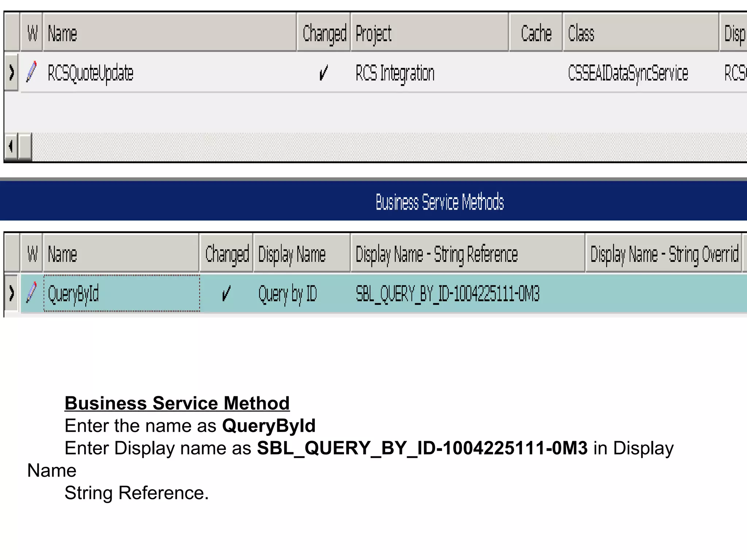Click the empty String Override cell of QueryById
747x560 pixels.
[x=664, y=293]
